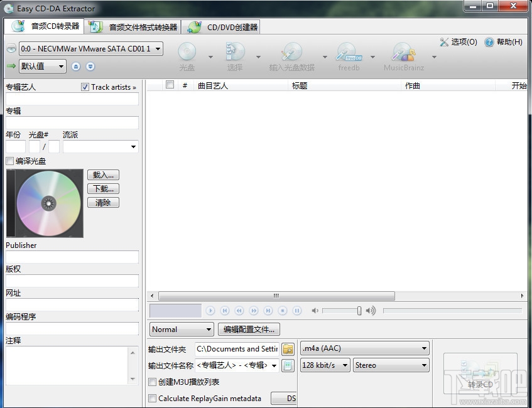Image resolution: width=532 pixels, height=408 pixels.
Task: Click the options tools icon (选项)
Action: point(444,42)
